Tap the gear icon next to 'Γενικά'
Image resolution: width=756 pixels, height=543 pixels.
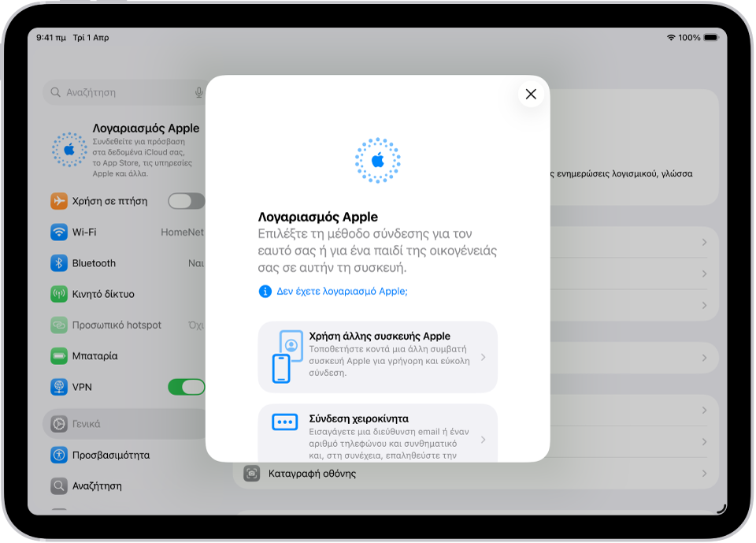pyautogui.click(x=59, y=424)
